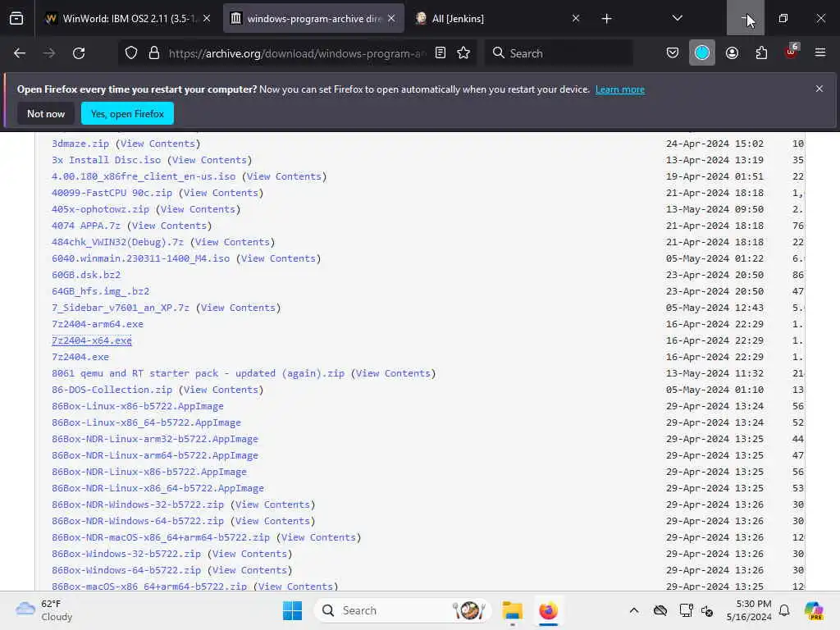The image size is (840, 630).
Task: Switch to All [Jenkins] tab
Action: pos(496,19)
